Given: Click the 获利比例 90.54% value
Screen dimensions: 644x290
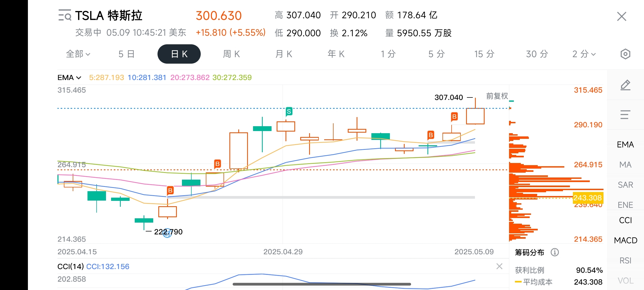Looking at the screenshot, I should pyautogui.click(x=589, y=270).
